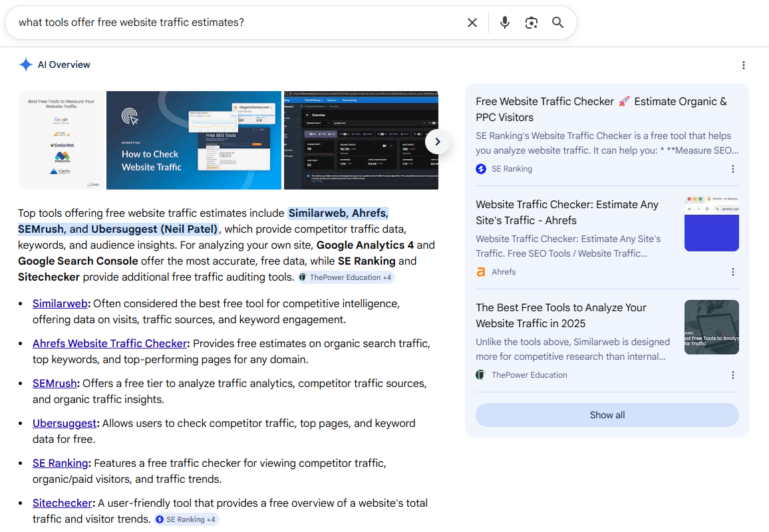Click inside the search query input field
This screenshot has height=532, width=769.
click(x=235, y=23)
